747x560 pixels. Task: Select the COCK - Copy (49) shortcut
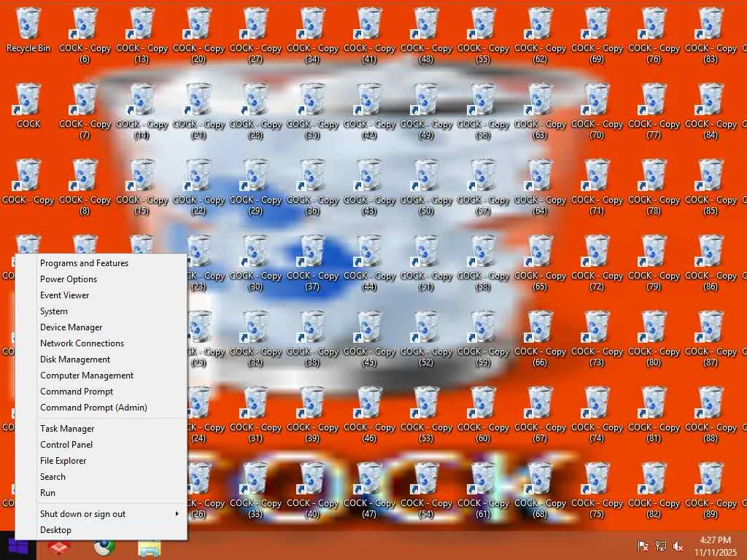tap(426, 111)
